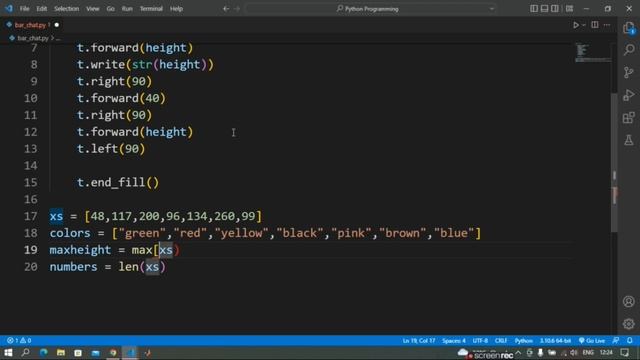
Task: Show hidden system tray icons
Action: 518,353
